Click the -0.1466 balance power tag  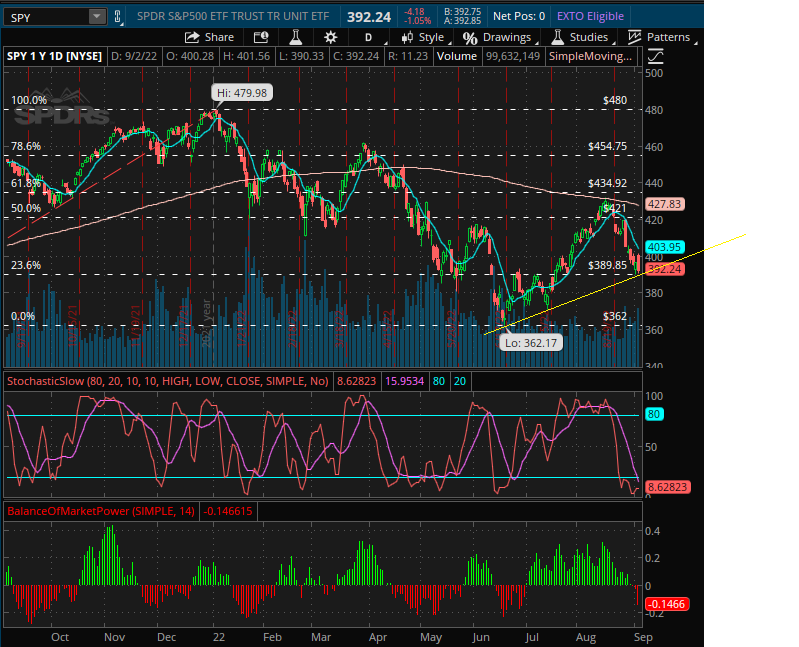[667, 604]
